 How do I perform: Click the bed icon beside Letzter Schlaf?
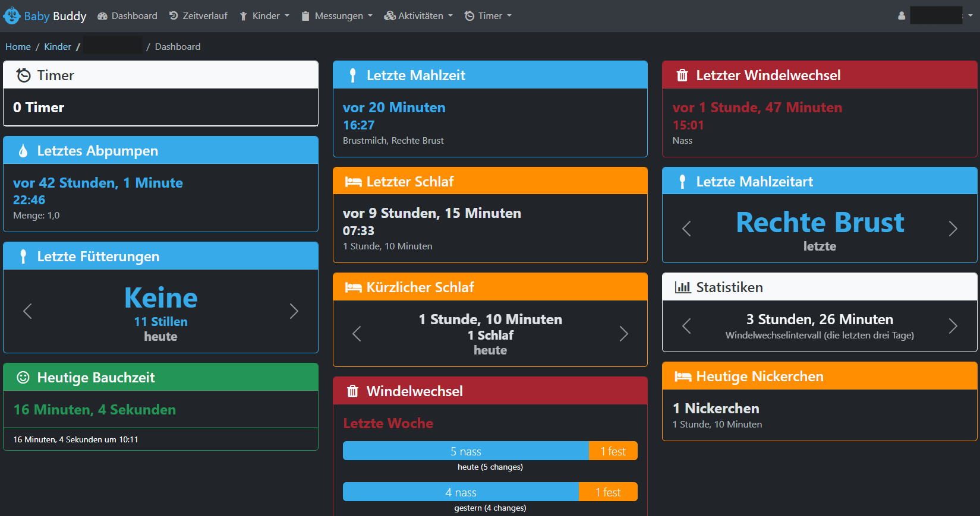(x=353, y=182)
